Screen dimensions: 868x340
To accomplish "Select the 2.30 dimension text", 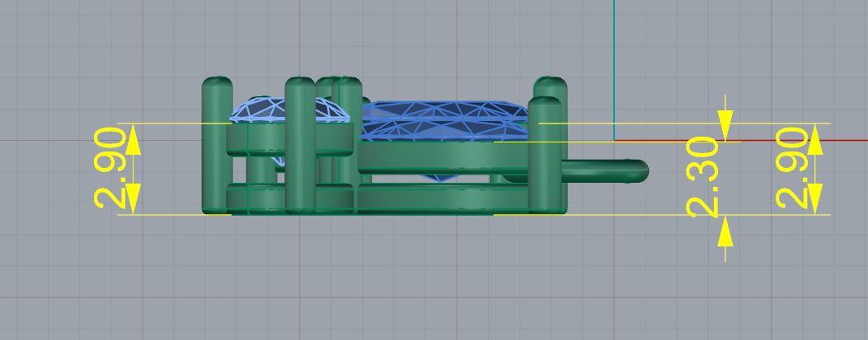I will (703, 177).
